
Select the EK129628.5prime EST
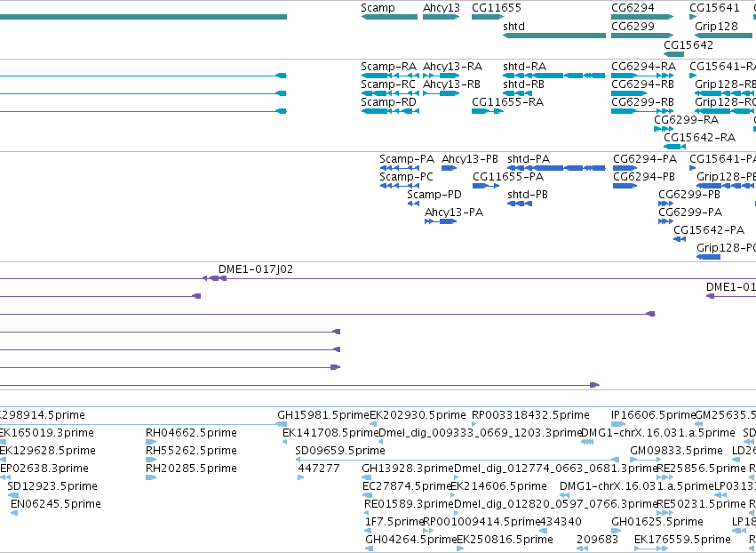(x=3, y=460)
